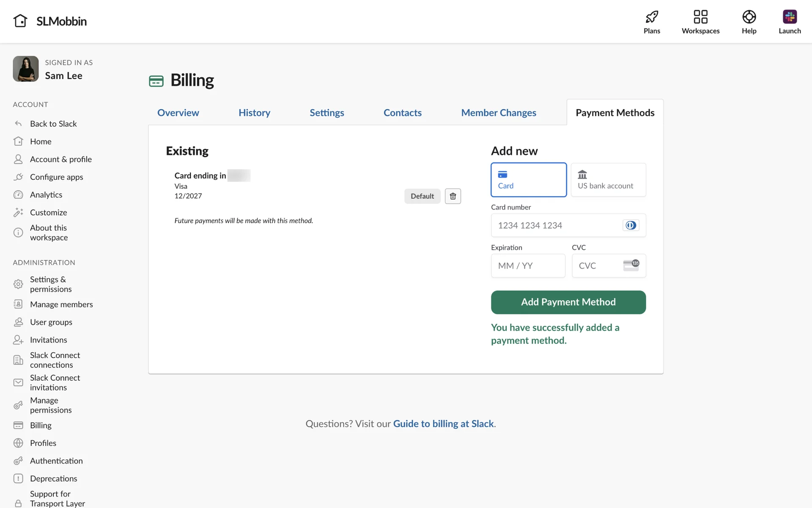Click Sam Lee profile avatar
The width and height of the screenshot is (812, 508).
tap(26, 69)
